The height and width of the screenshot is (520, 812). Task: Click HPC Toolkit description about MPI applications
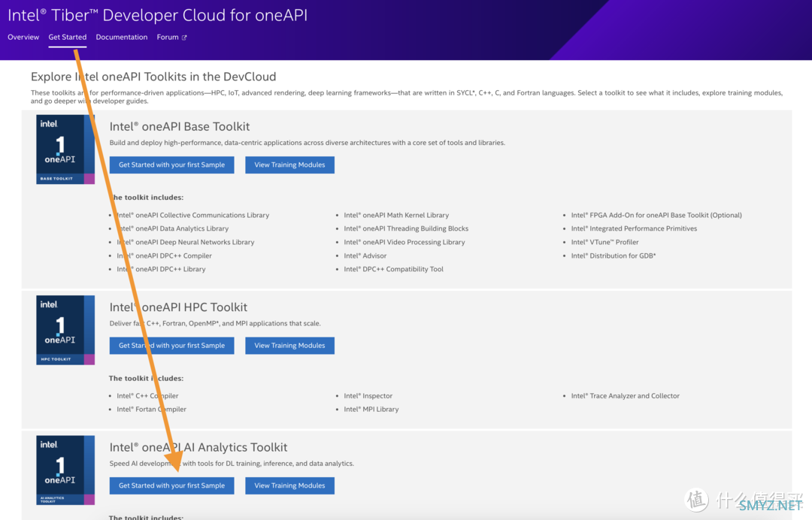[215, 323]
